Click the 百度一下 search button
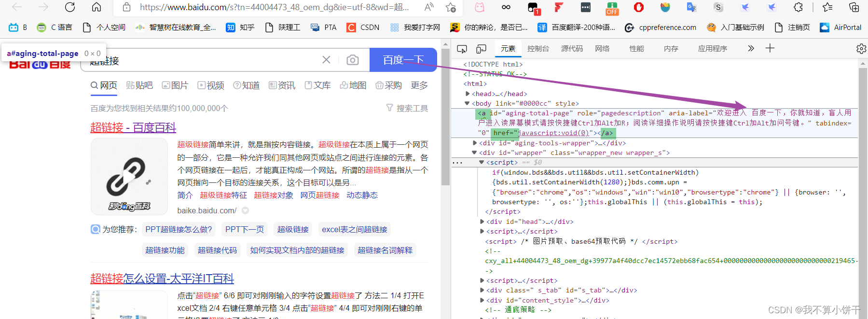This screenshot has height=319, width=868. (x=403, y=60)
